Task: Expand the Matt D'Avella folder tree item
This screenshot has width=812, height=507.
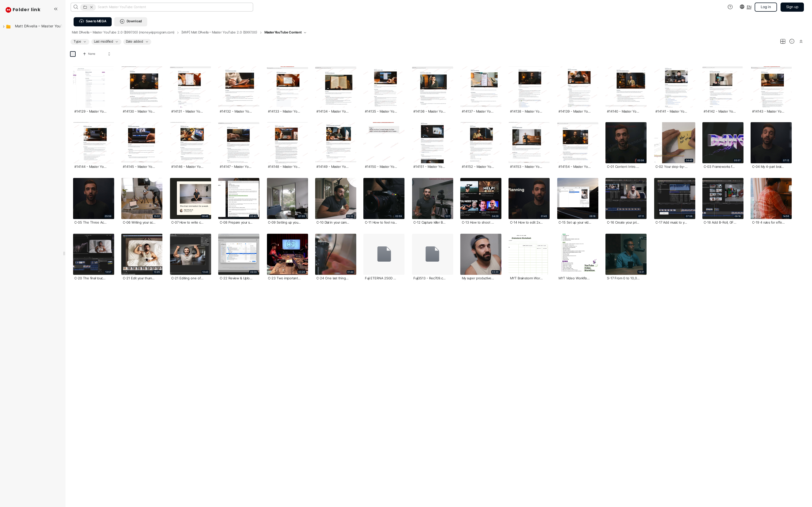Action: tap(4, 26)
